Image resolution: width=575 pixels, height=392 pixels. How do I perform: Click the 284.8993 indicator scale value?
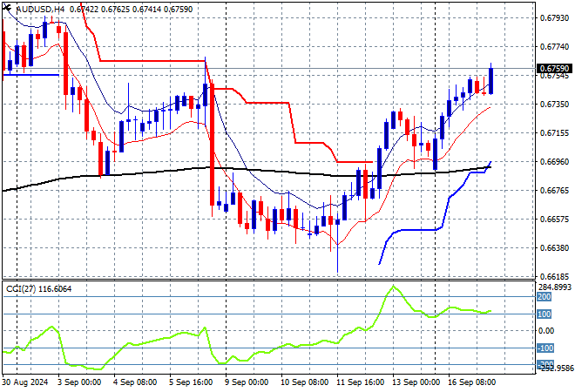554,287
